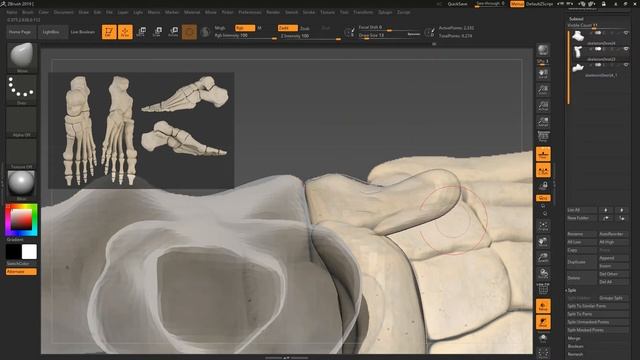Select the second subtool thumbnail
This screenshot has width=640, height=360.
[x=578, y=52]
